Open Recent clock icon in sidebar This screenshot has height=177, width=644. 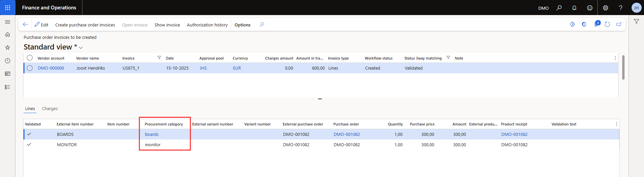(7, 61)
